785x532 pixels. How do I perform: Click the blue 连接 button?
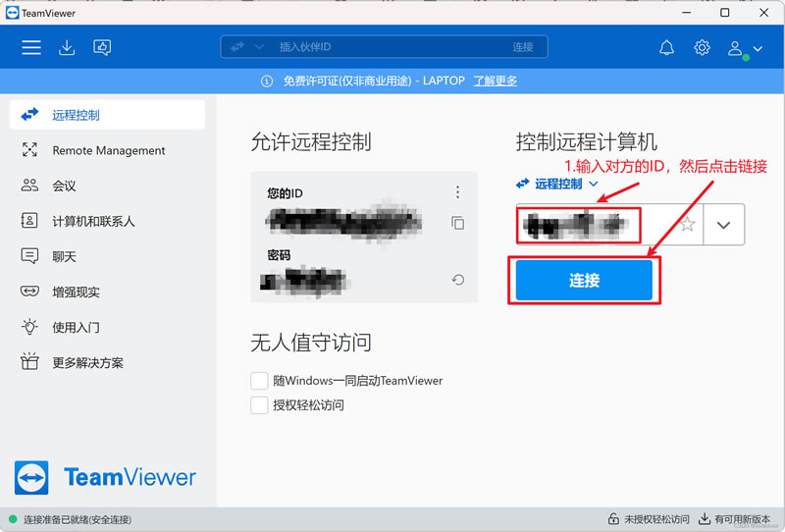(x=584, y=281)
